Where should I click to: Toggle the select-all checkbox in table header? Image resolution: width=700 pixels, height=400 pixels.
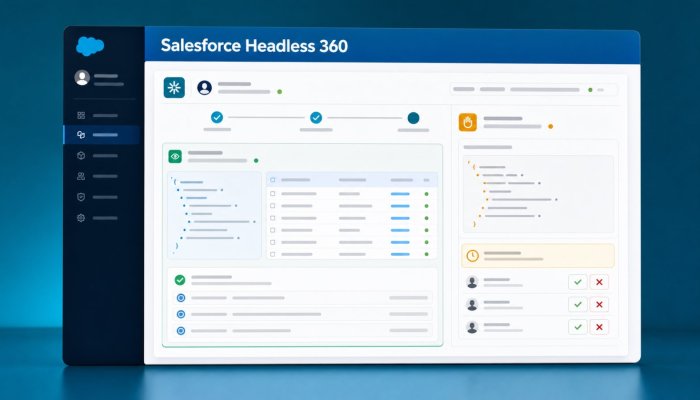pyautogui.click(x=273, y=180)
